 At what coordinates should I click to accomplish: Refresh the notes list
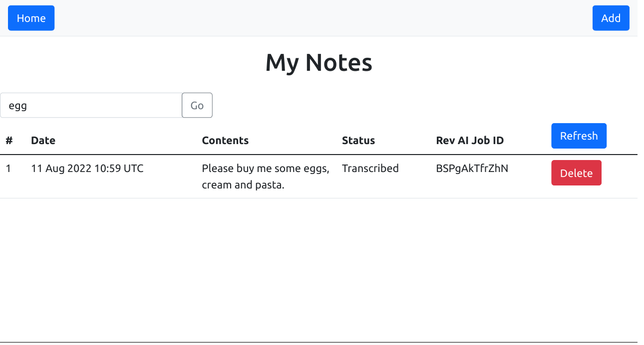579,136
